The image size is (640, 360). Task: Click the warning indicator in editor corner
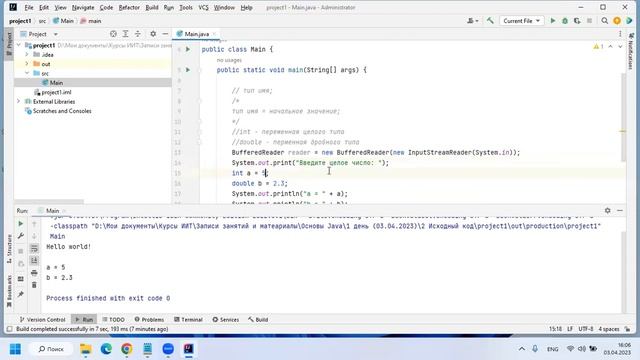(598, 47)
